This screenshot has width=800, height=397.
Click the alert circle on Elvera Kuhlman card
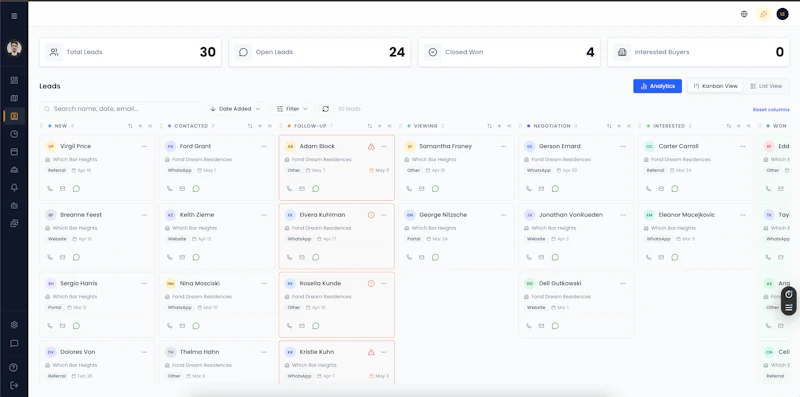click(371, 215)
